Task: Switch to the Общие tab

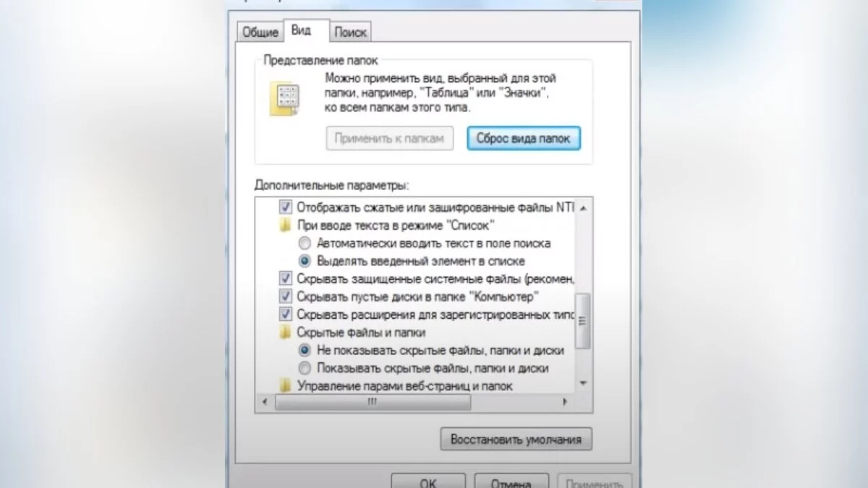Action: (260, 32)
